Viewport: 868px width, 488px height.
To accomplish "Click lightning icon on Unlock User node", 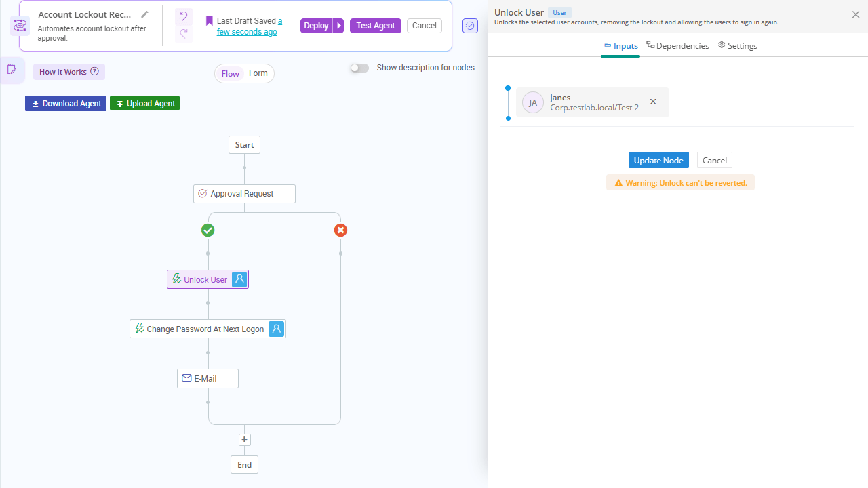I will click(176, 279).
